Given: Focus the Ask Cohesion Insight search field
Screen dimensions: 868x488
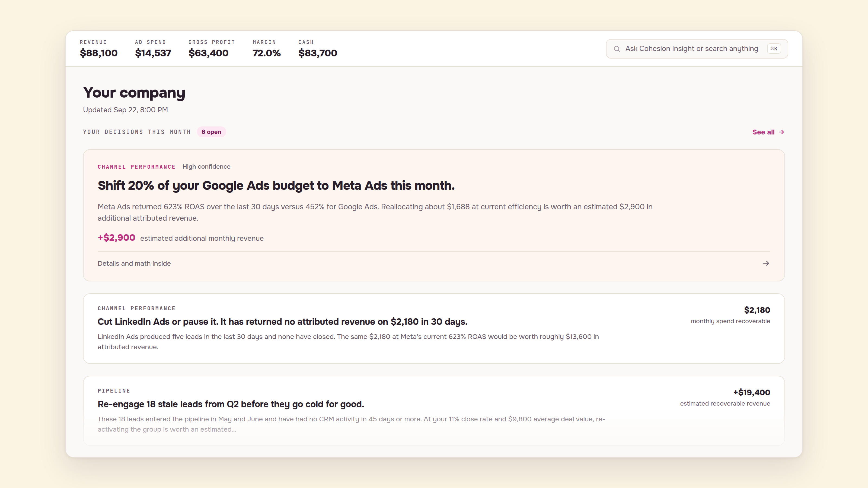Looking at the screenshot, I should pos(697,49).
